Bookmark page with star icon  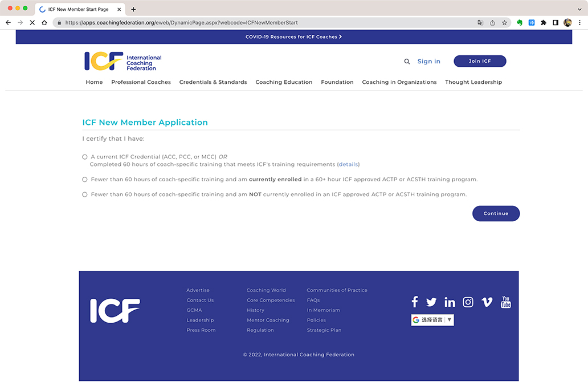[504, 23]
